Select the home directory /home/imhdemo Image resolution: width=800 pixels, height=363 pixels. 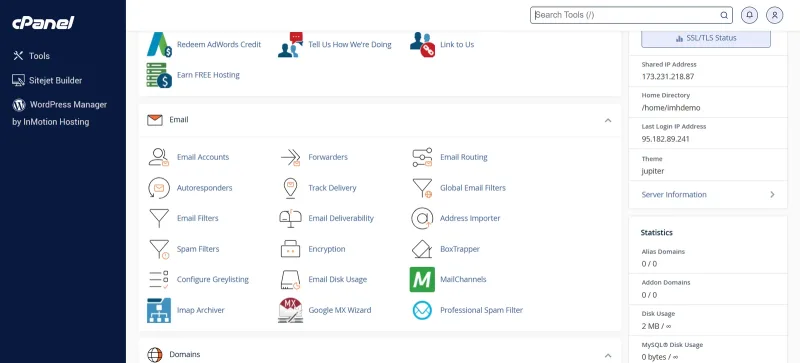[671, 108]
